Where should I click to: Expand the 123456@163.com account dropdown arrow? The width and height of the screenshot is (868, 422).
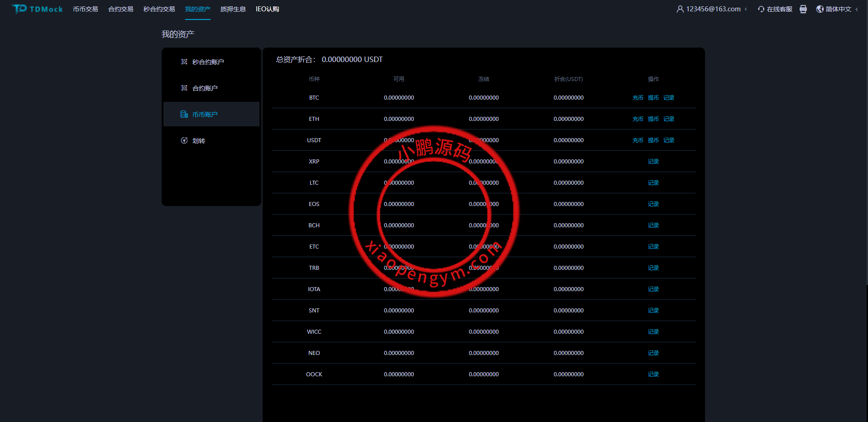(x=746, y=9)
